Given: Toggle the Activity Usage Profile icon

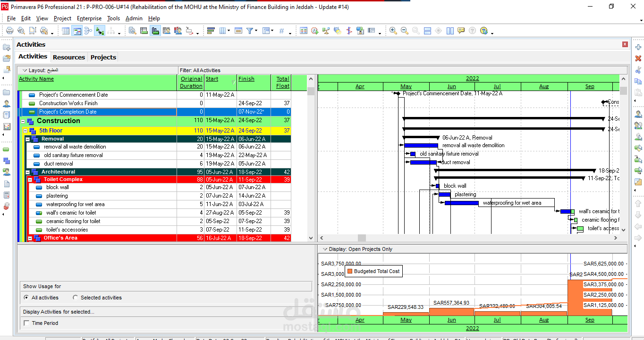Looking at the screenshot, I should [155, 31].
